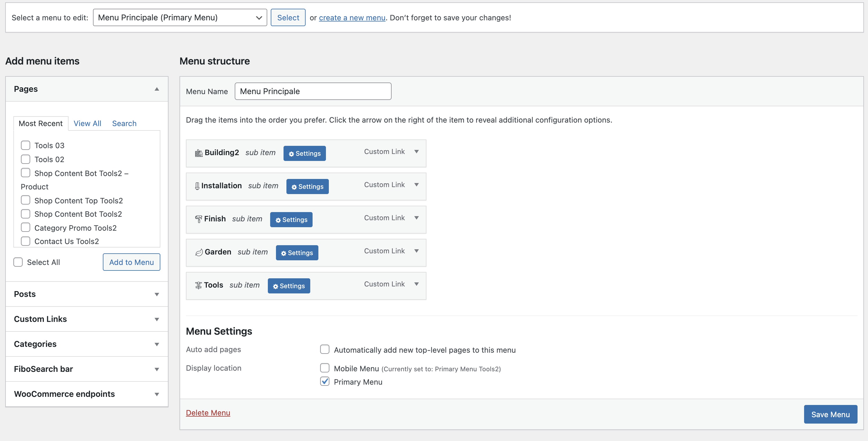Click the Installation menu item title

coord(221,186)
